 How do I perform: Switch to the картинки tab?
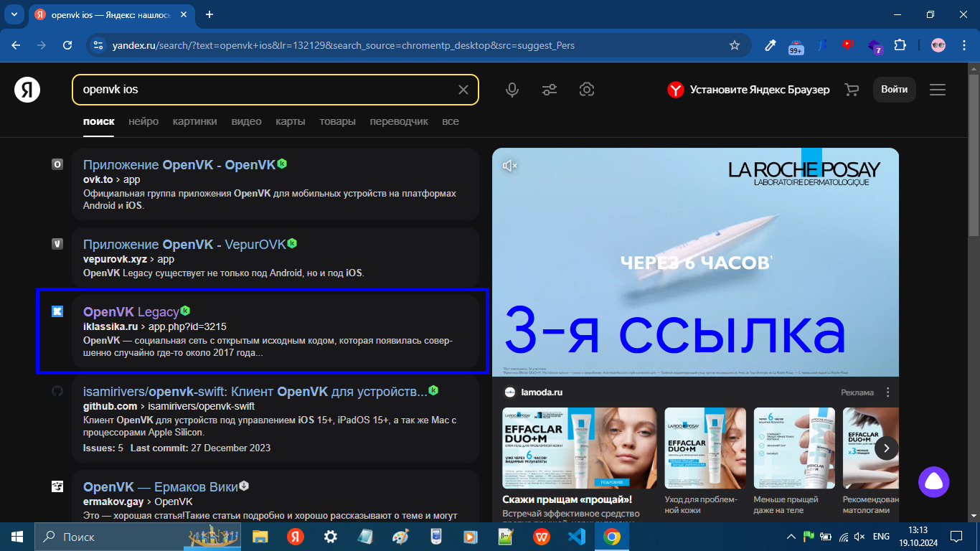pos(194,121)
